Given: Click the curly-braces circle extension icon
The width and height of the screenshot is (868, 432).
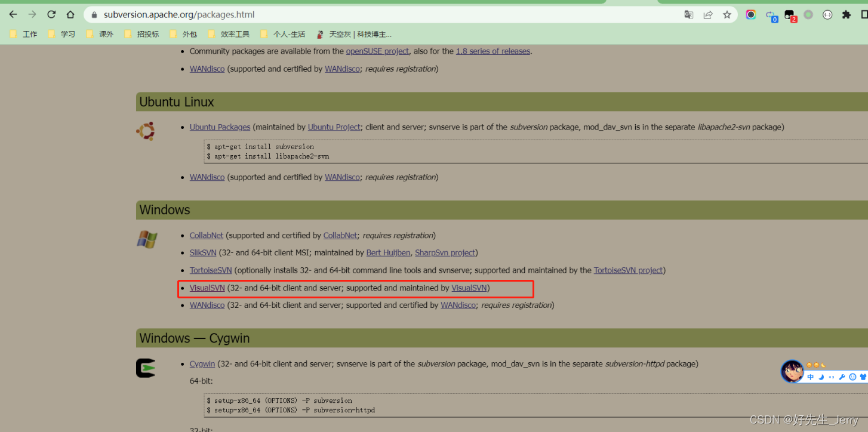Looking at the screenshot, I should point(827,15).
